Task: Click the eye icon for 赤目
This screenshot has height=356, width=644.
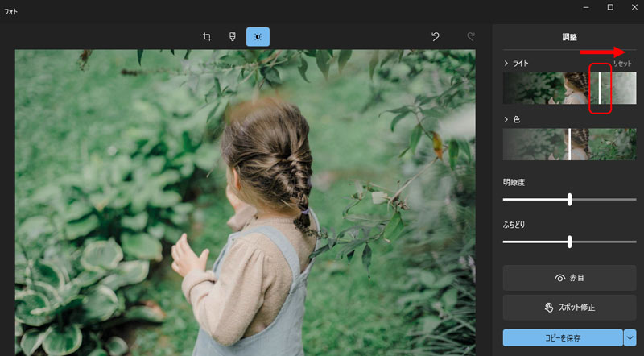Action: click(x=560, y=278)
